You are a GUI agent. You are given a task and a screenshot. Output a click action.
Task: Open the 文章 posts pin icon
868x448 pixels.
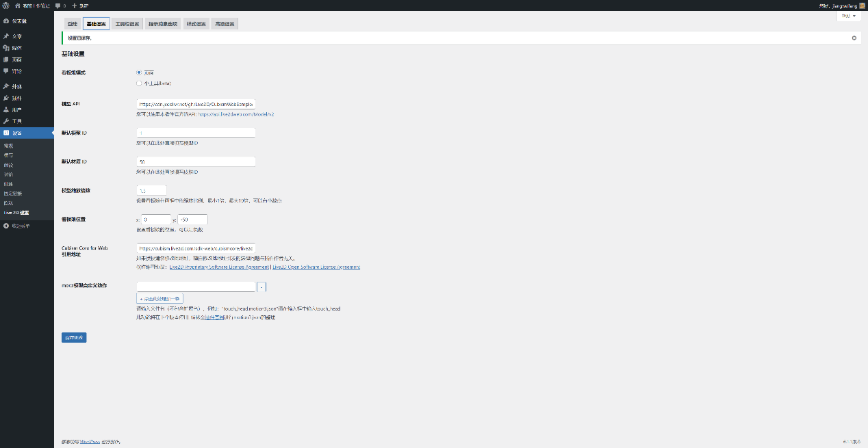coord(6,36)
